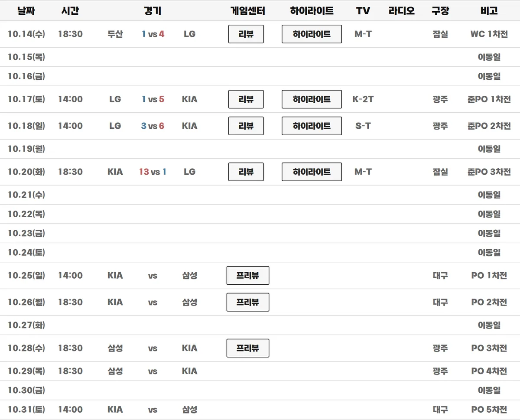Select the 구장 column header

pos(440,11)
